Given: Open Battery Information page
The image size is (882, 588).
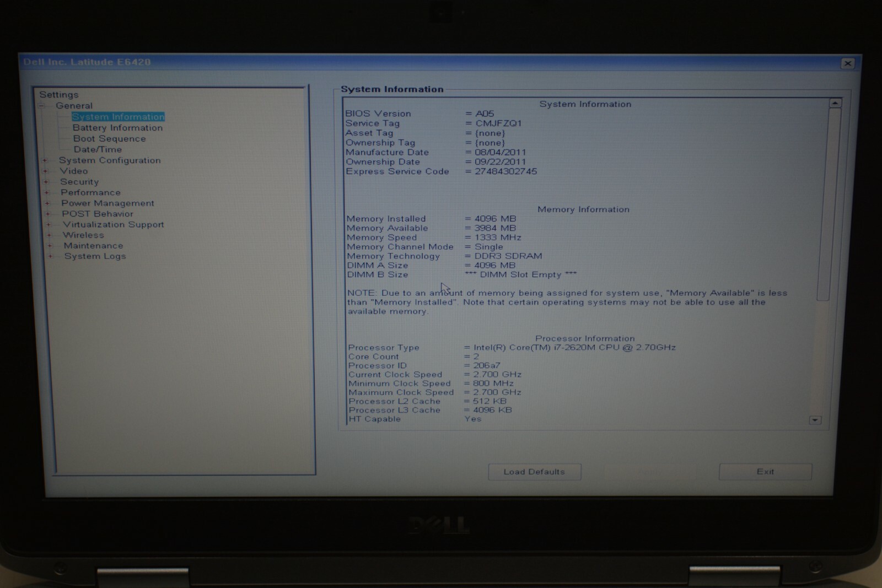Looking at the screenshot, I should tap(117, 128).
